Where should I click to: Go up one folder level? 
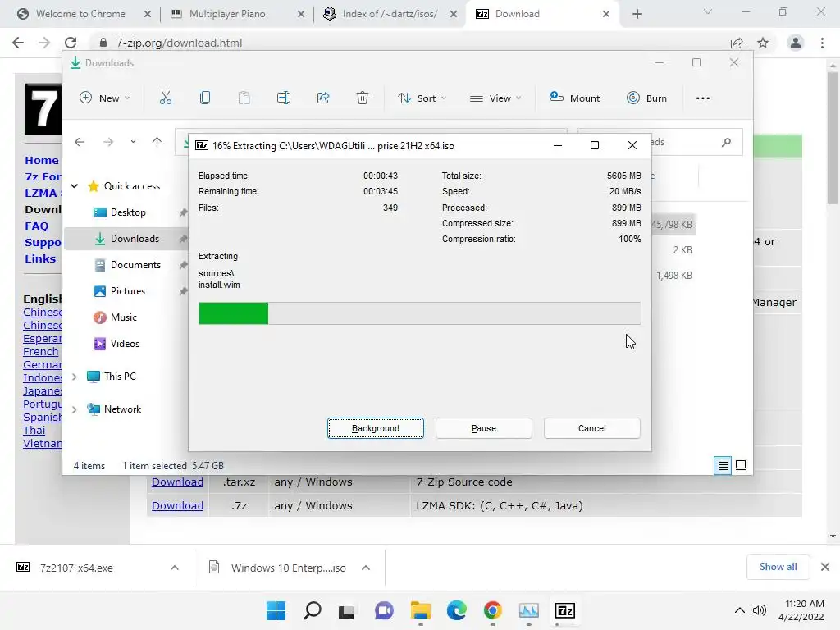pos(157,142)
